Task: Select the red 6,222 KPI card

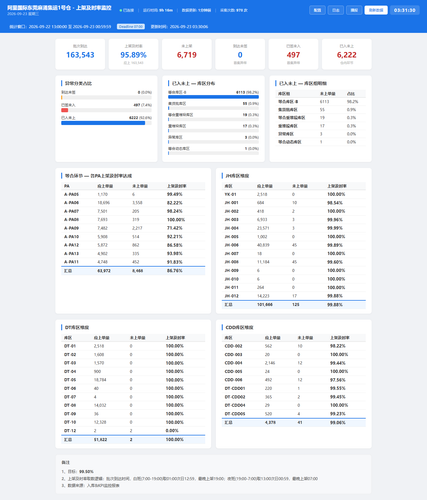Action: coord(347,54)
